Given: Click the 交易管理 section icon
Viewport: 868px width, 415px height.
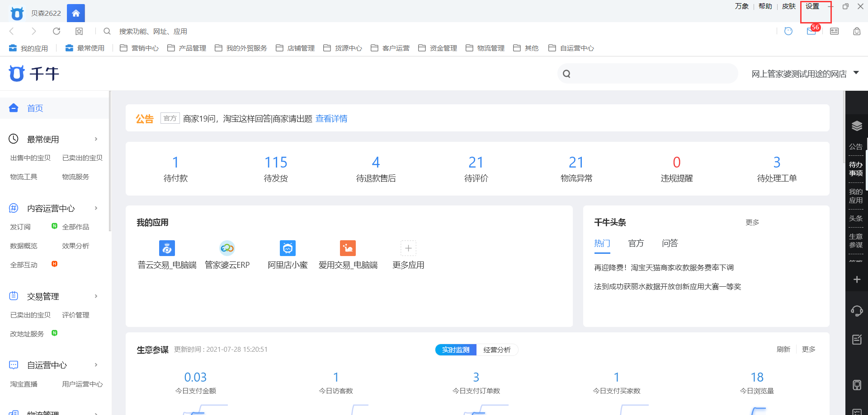Looking at the screenshot, I should [14, 296].
